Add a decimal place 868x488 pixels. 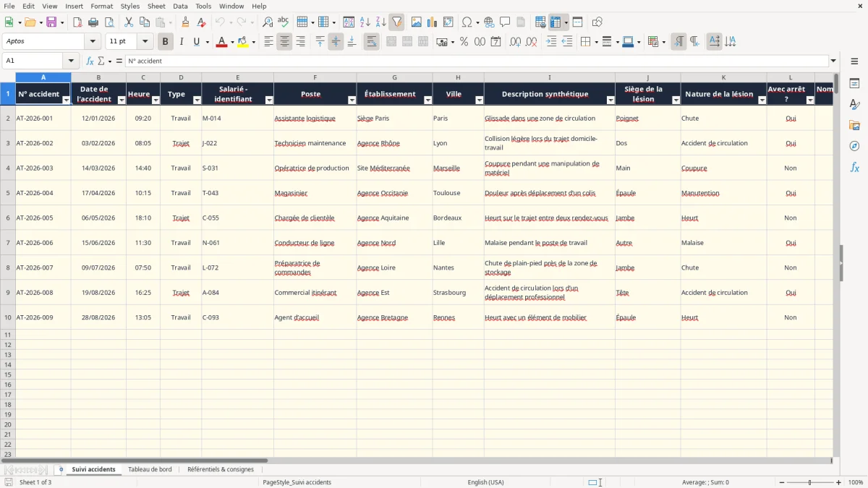tap(515, 42)
